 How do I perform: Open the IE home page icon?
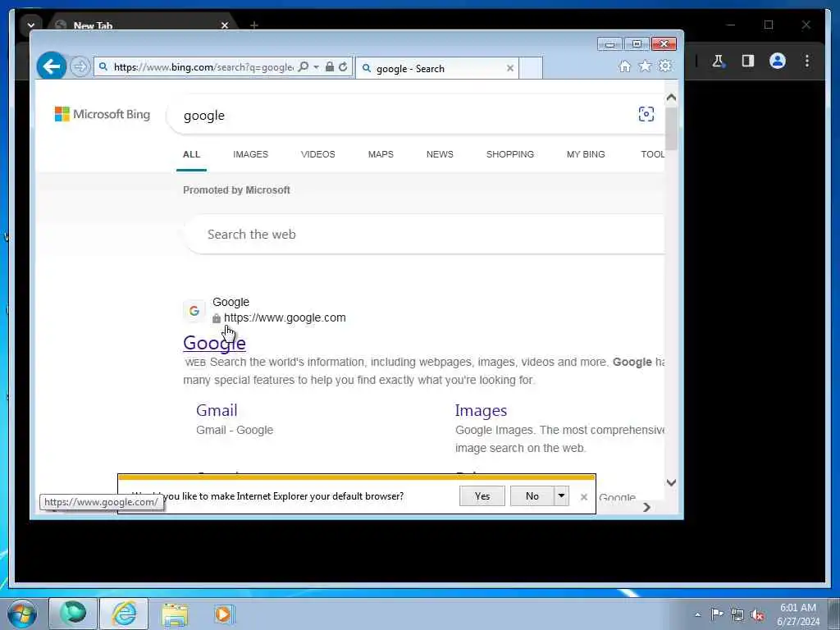[x=624, y=66]
